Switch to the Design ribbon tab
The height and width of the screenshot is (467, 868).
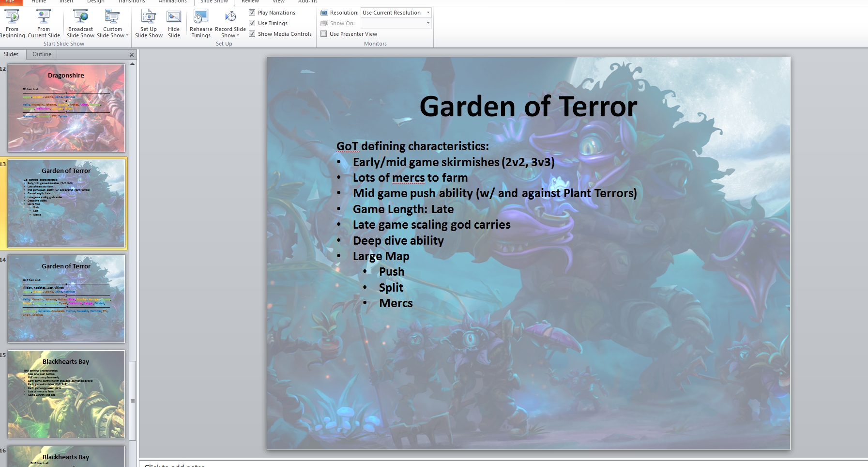coord(95,2)
